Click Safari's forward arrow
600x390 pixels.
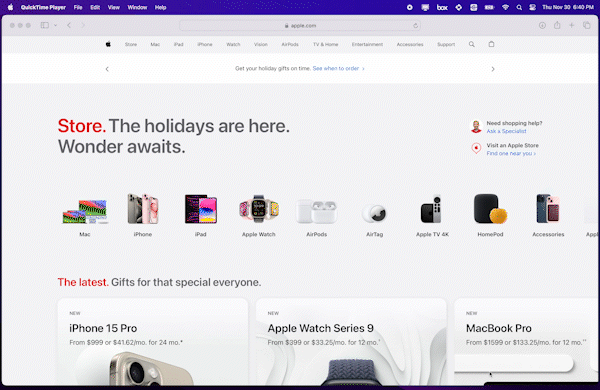tap(83, 25)
